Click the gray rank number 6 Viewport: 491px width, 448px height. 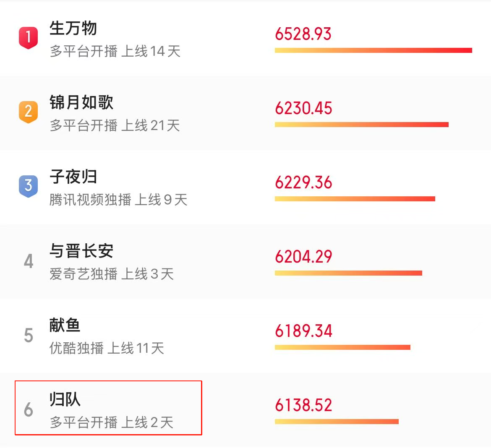[x=29, y=409]
